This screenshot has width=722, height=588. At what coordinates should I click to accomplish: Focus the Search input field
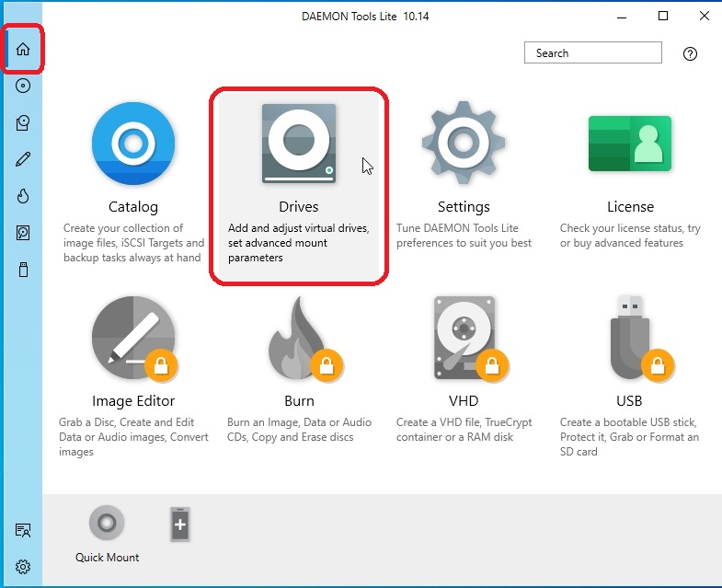[593, 52]
